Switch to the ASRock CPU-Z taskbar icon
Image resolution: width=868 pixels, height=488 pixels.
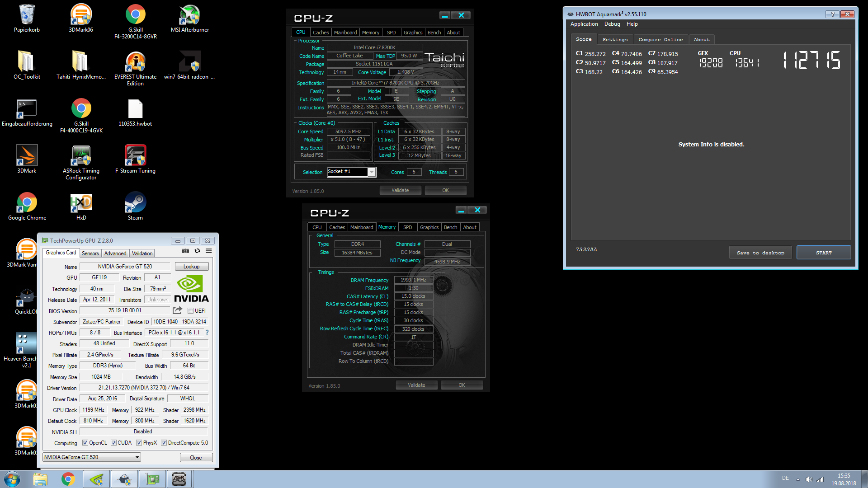click(x=179, y=479)
